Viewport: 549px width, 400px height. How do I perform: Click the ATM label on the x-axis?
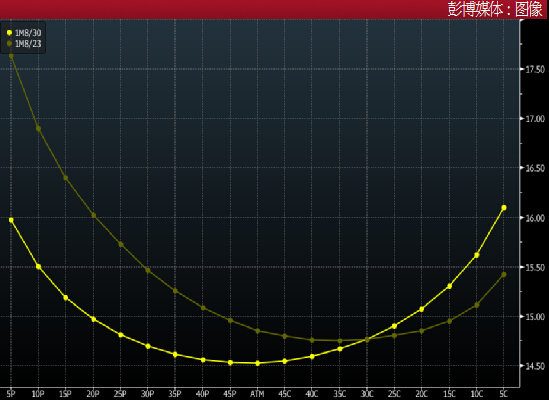point(257,394)
